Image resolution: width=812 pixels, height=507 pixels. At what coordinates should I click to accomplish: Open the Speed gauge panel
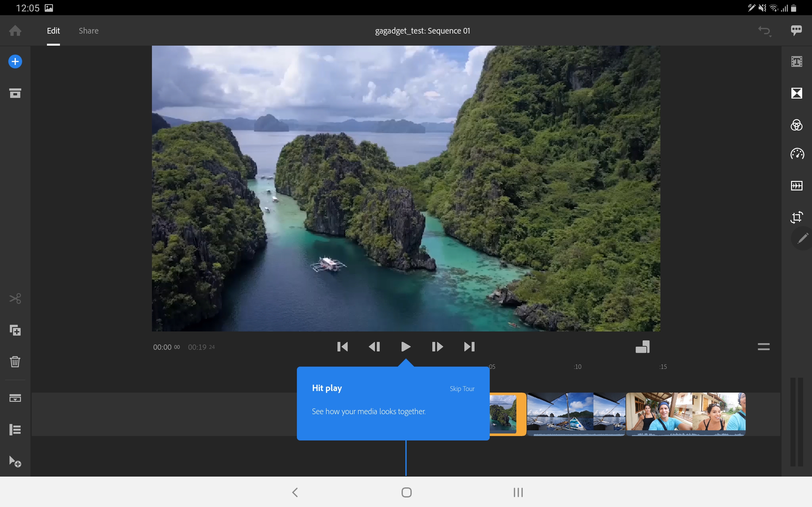click(x=796, y=154)
